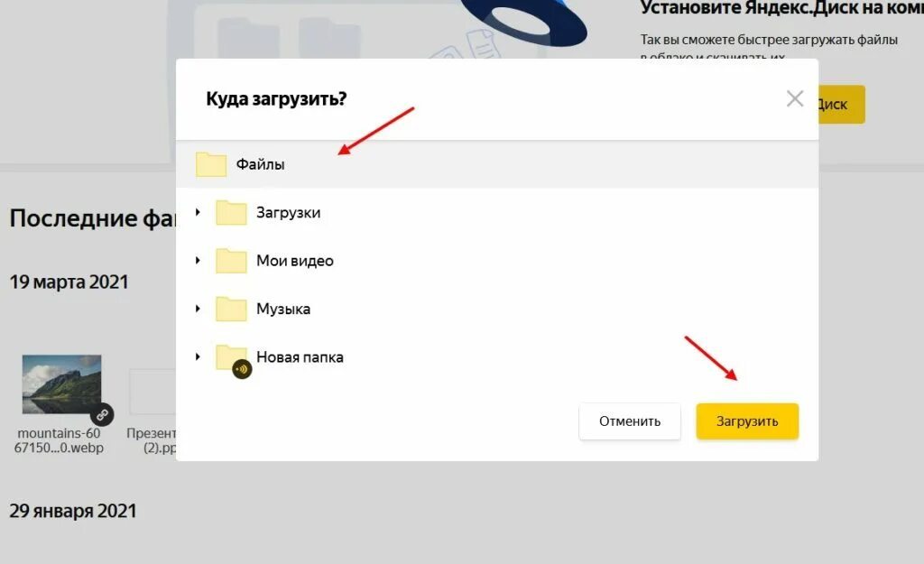The width and height of the screenshot is (924, 564).
Task: Click the Отменить button
Action: coord(629,421)
